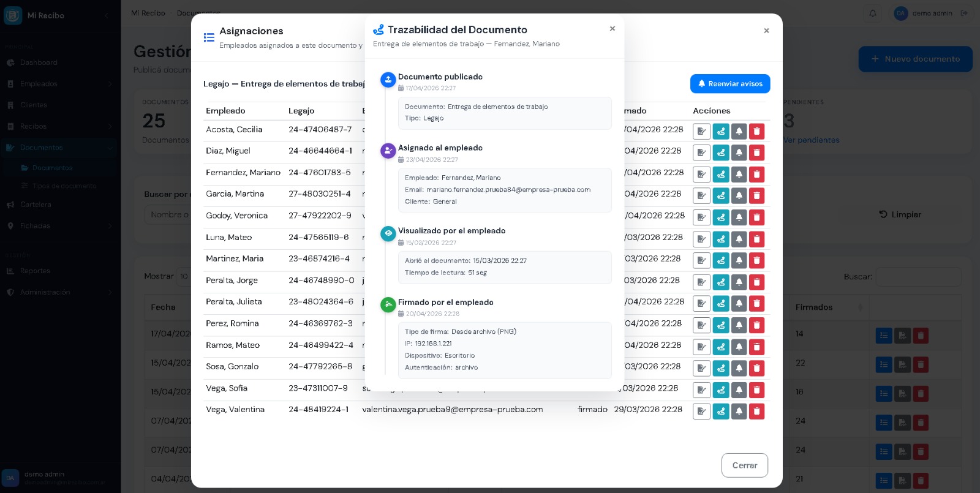Screen dimensions: 980x493
Task: Expand the Empleados sidebar menu
Action: (x=59, y=84)
